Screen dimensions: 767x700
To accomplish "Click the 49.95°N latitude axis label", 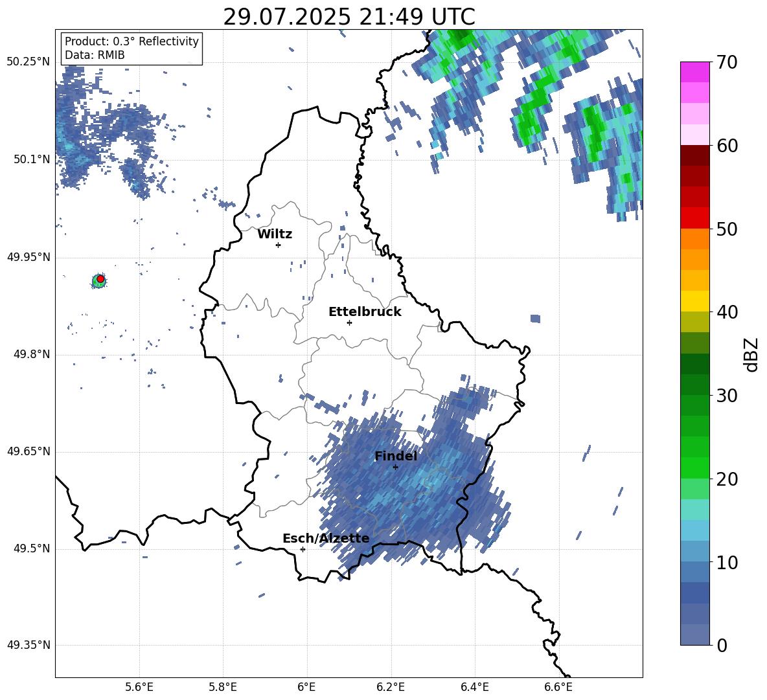I will point(29,257).
